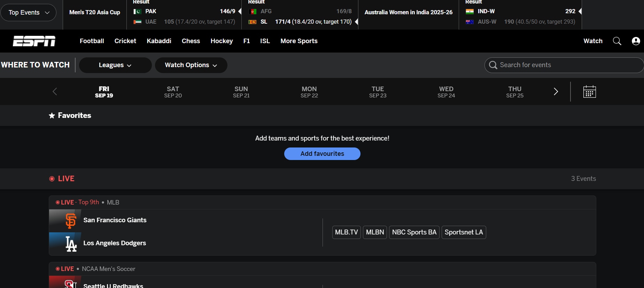The height and width of the screenshot is (288, 644).
Task: Click the ESPN logo
Action: click(34, 41)
